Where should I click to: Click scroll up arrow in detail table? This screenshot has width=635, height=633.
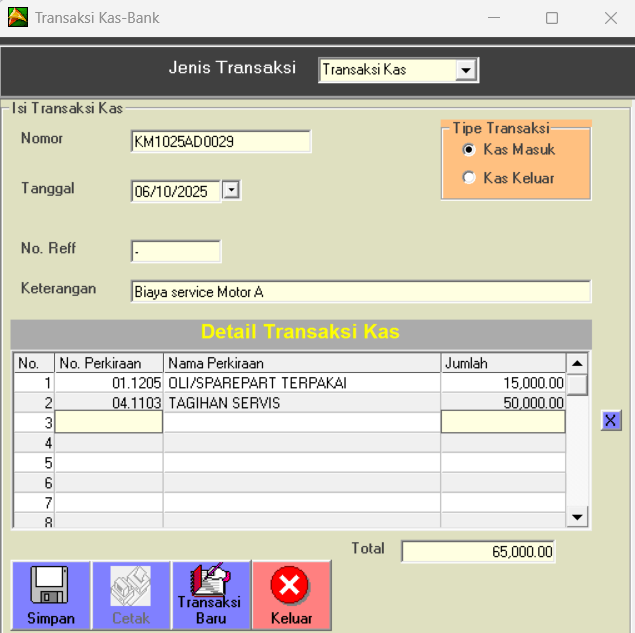[577, 363]
